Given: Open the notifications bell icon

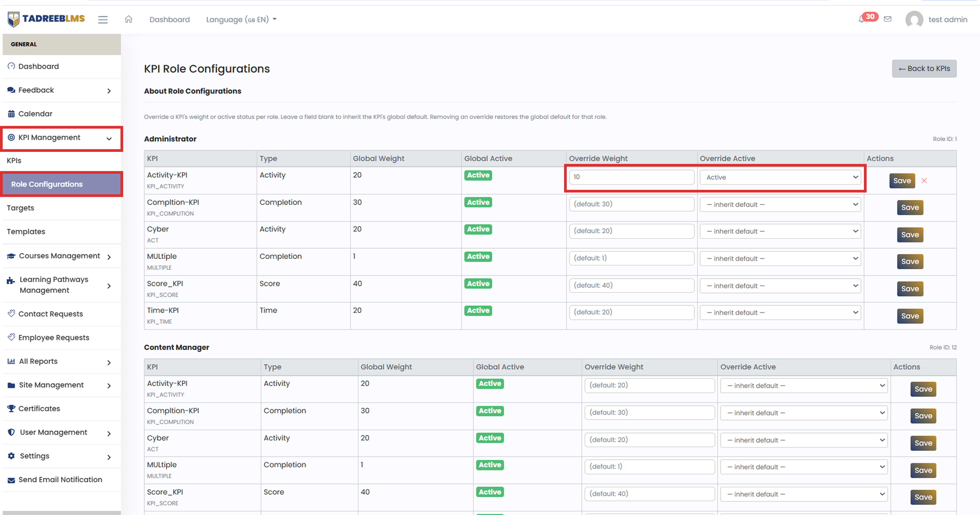Looking at the screenshot, I should (861, 19).
